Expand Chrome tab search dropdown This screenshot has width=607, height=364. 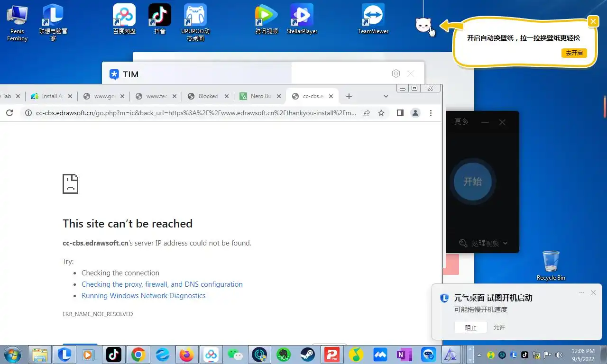pos(386,96)
